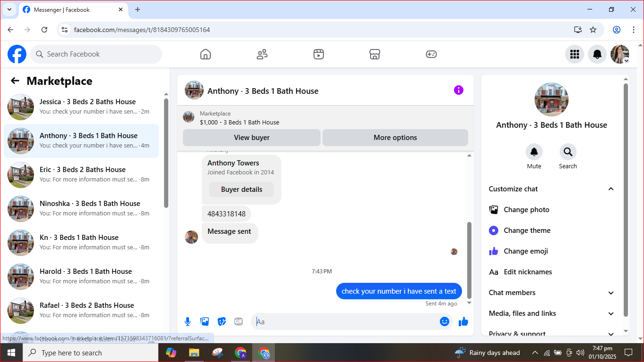Click the back arrow beside Marketplace

15,81
